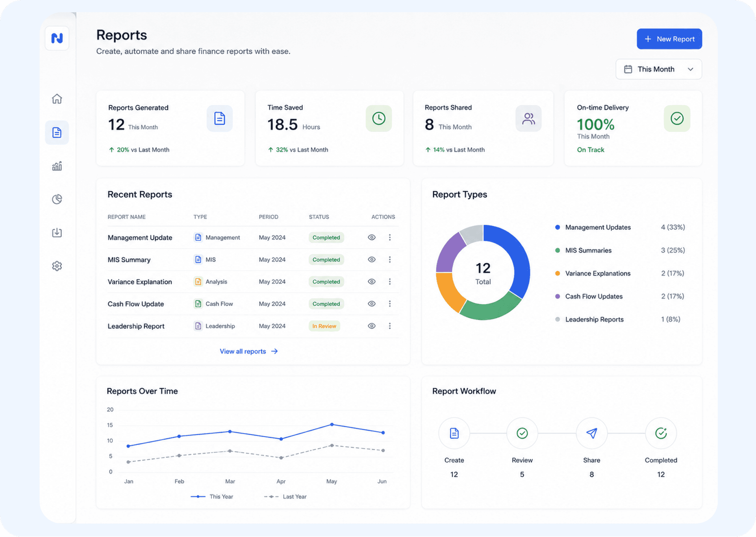756x537 pixels.
Task: Click Variance Explanations orange legend dot
Action: pos(558,273)
